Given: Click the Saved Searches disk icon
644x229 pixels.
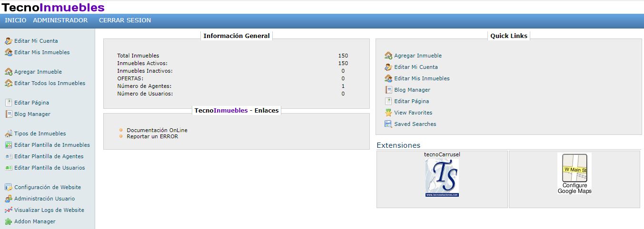Looking at the screenshot, I should (x=388, y=124).
